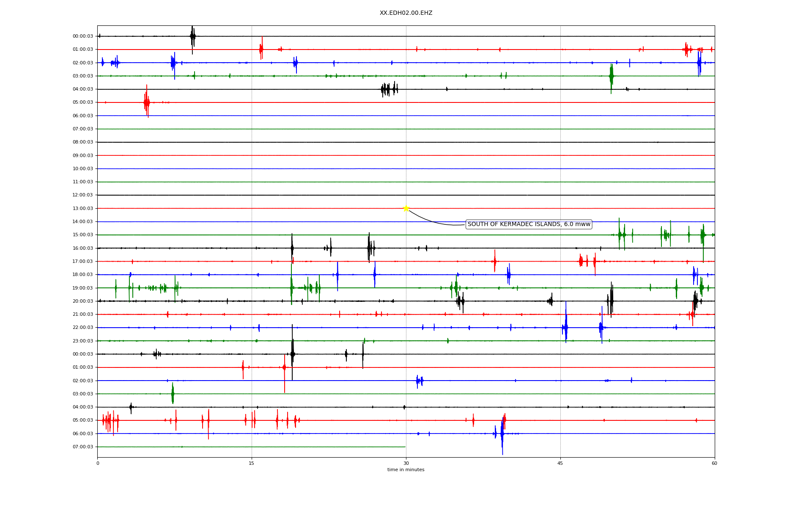Click the plot title XX.EDH02.00.EHZ
The height and width of the screenshot is (508, 812).
point(406,13)
